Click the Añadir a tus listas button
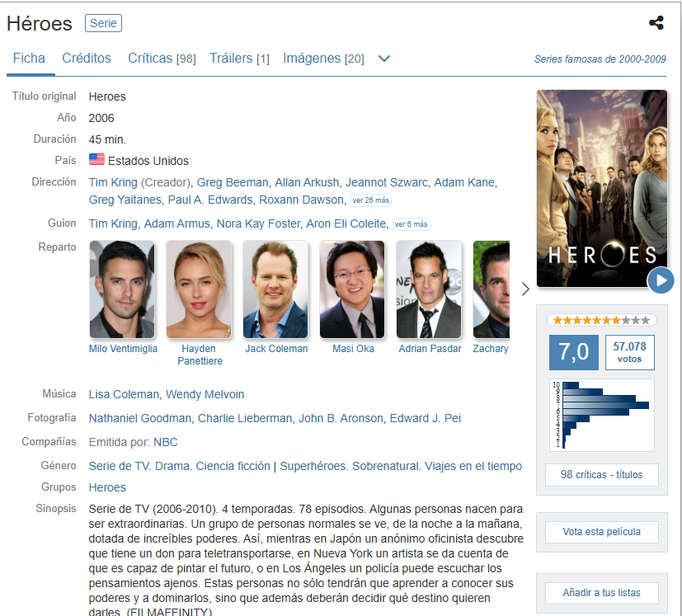Viewport: 682px width, 616px height. point(601,593)
